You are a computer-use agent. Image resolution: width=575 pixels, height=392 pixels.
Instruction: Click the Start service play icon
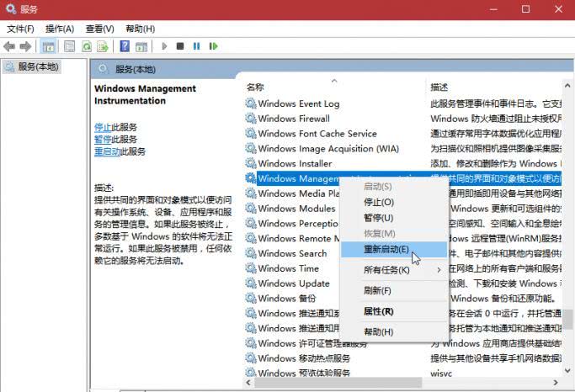pos(164,46)
